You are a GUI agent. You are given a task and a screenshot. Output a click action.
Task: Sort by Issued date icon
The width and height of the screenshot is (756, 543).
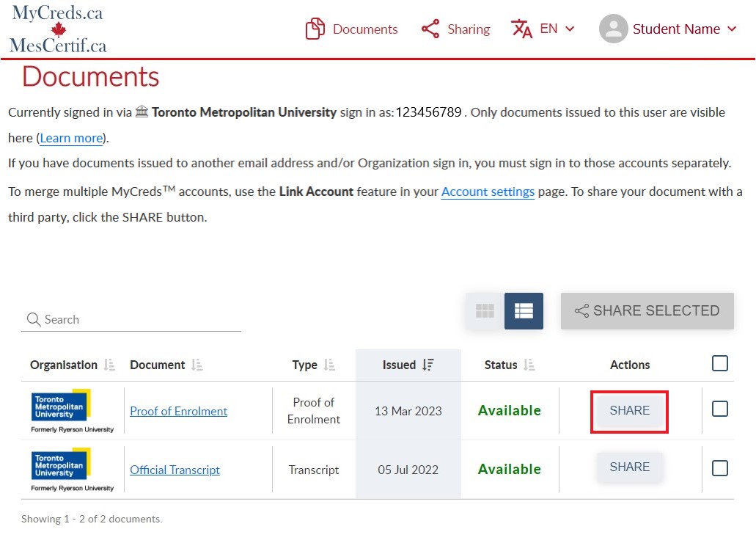point(428,365)
